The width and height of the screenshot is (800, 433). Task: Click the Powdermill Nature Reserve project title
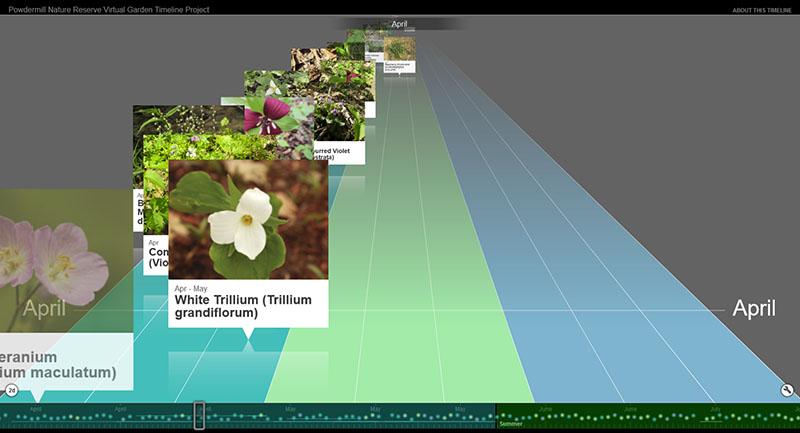[109, 9]
